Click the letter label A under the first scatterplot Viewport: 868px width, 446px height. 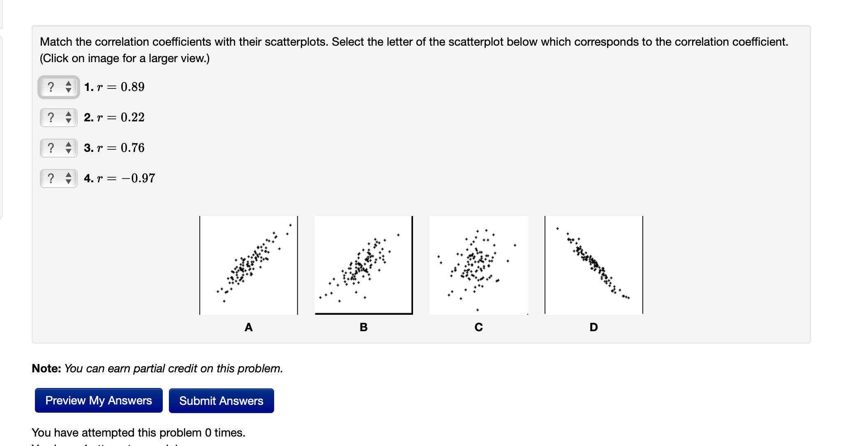click(248, 327)
